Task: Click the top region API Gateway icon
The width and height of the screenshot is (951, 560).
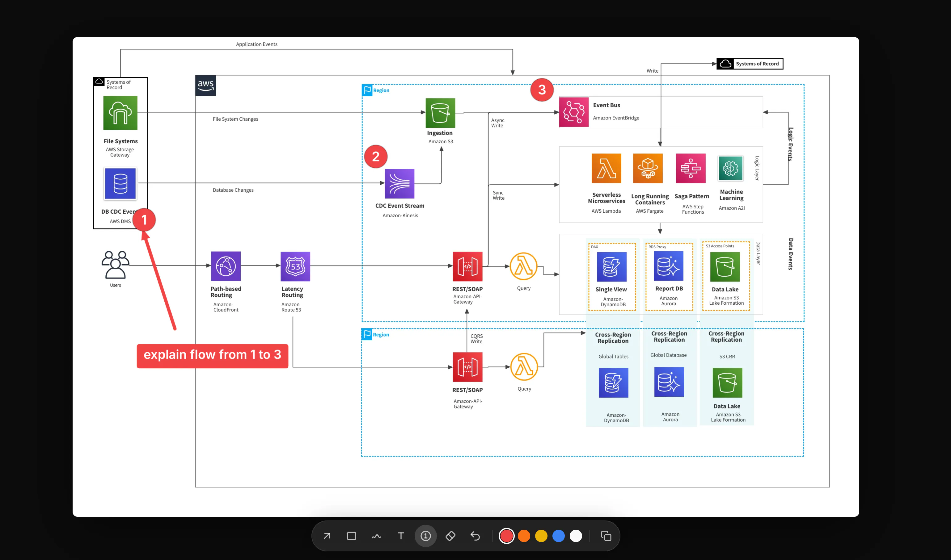Action: click(x=467, y=266)
